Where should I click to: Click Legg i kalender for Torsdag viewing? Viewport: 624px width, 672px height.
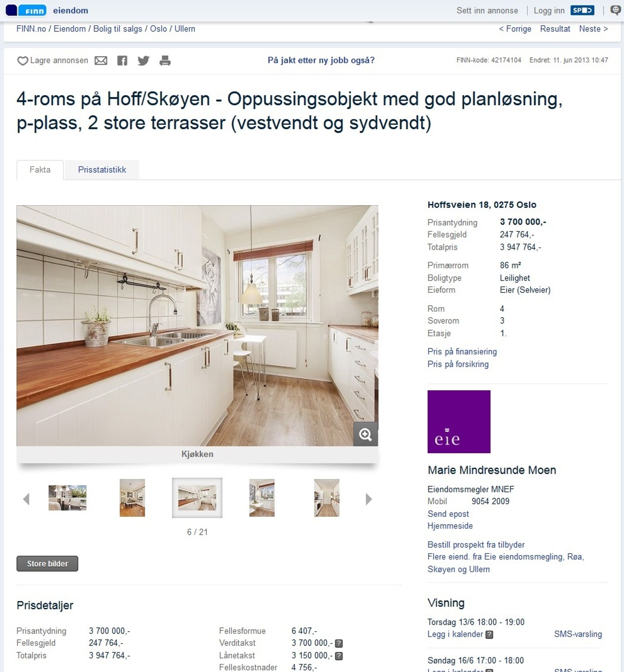pos(455,634)
